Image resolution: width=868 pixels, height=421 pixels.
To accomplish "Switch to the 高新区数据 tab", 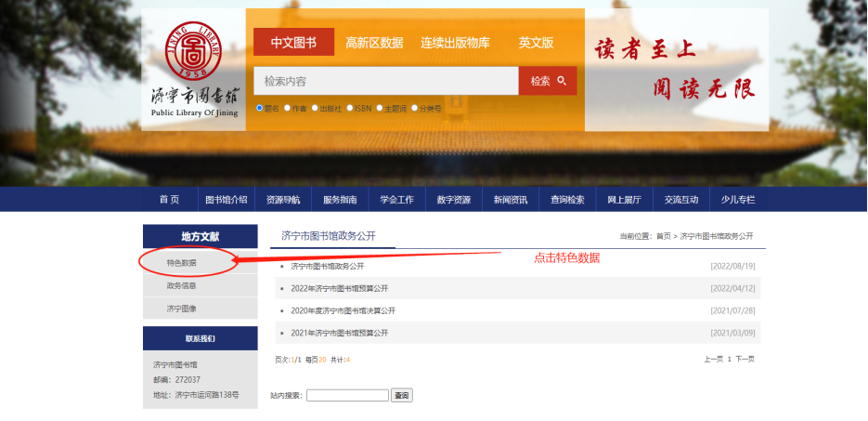I will (374, 43).
